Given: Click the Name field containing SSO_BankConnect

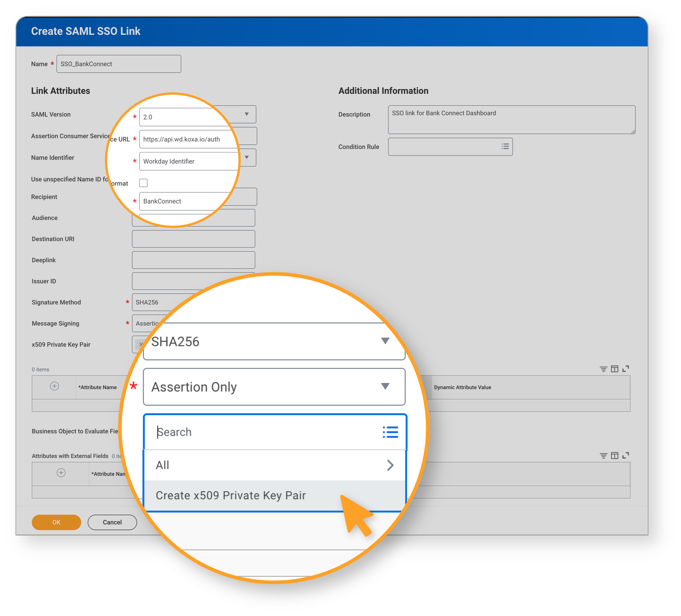Looking at the screenshot, I should click(119, 64).
